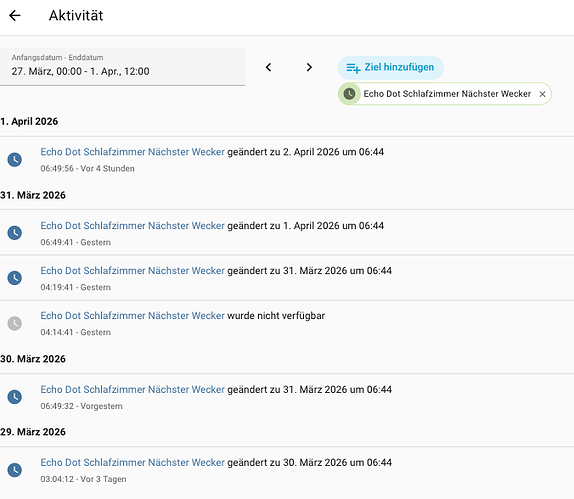The height and width of the screenshot is (499, 574).
Task: Click clock icon of the 03:04:12 entry
Action: (x=15, y=470)
